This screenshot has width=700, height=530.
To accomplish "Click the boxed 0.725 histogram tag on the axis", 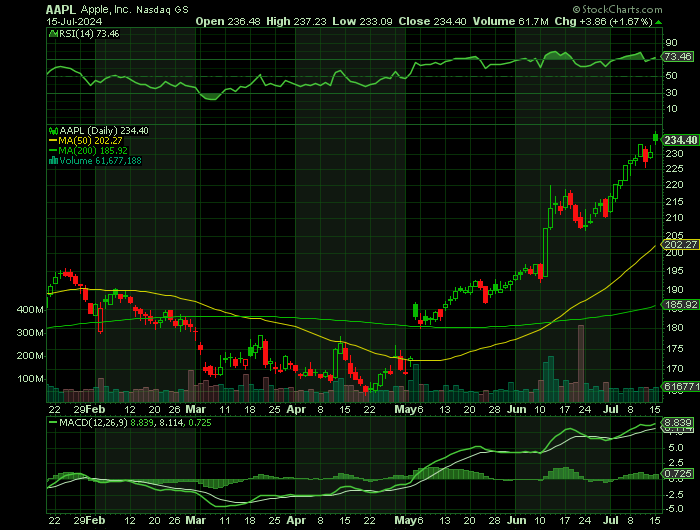I will [x=679, y=473].
